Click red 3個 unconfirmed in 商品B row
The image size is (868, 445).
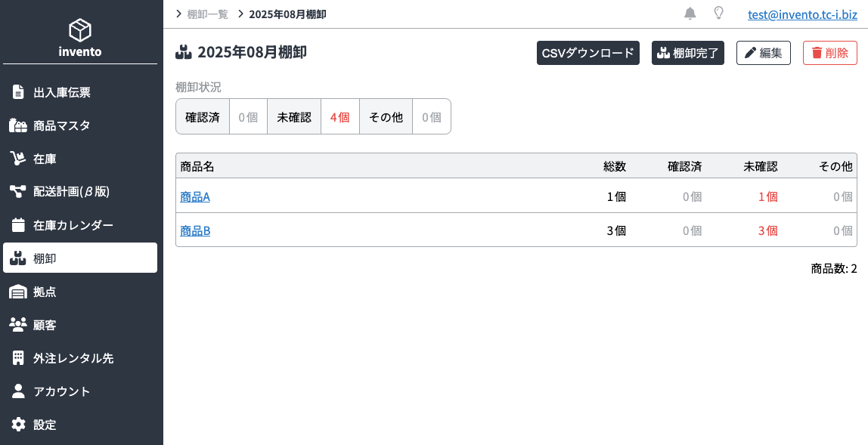767,230
